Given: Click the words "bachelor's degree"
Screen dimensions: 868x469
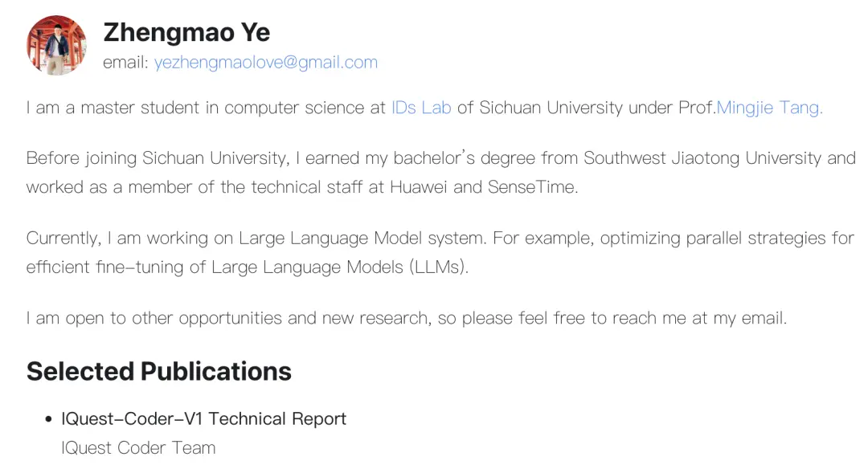Looking at the screenshot, I should (450, 158).
